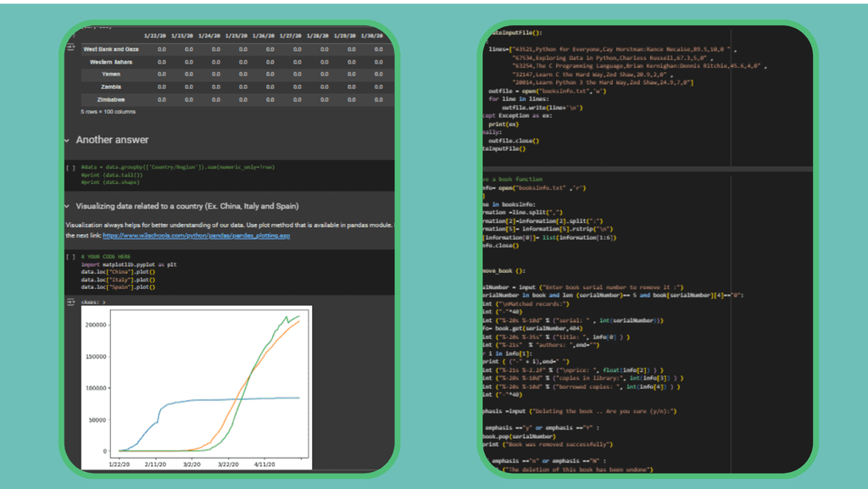
Task: Click the "# YOUR CODE HERE" comment
Action: [x=106, y=257]
